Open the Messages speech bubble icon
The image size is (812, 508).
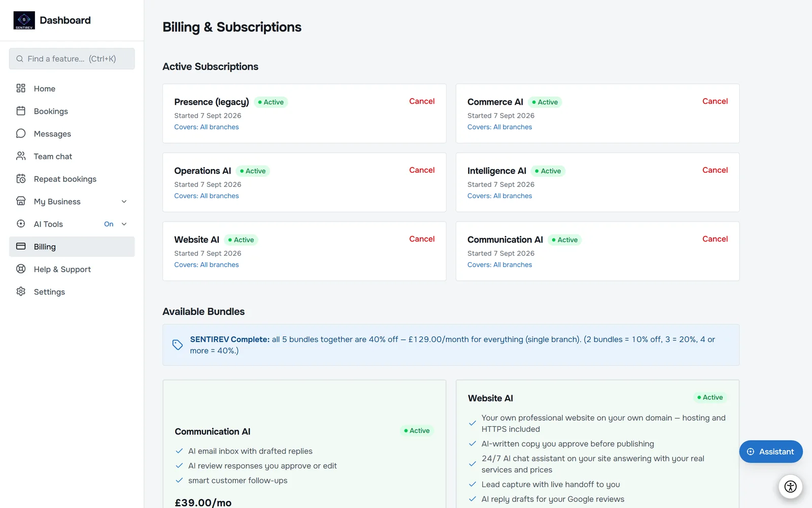point(21,134)
